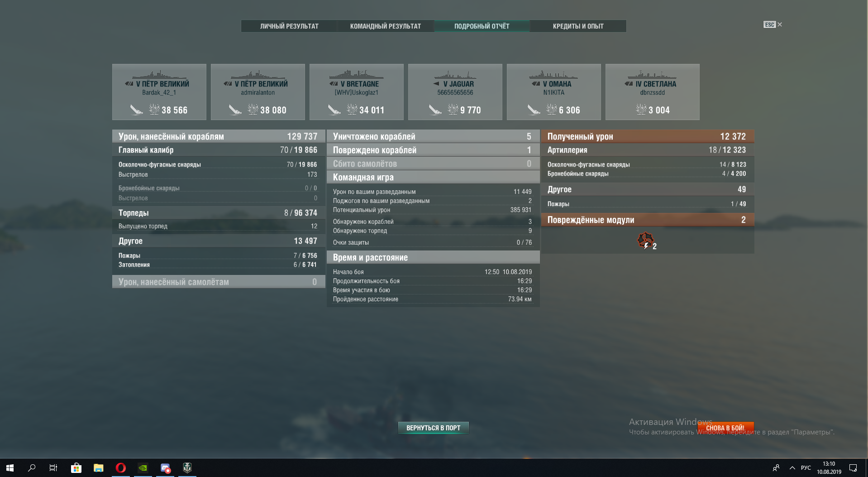868x477 pixels.
Task: Click the damaged module icon
Action: pyautogui.click(x=646, y=241)
